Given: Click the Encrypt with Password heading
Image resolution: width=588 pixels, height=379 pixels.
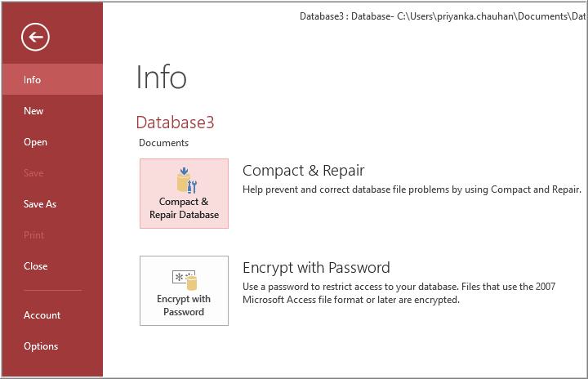Looking at the screenshot, I should coord(316,267).
